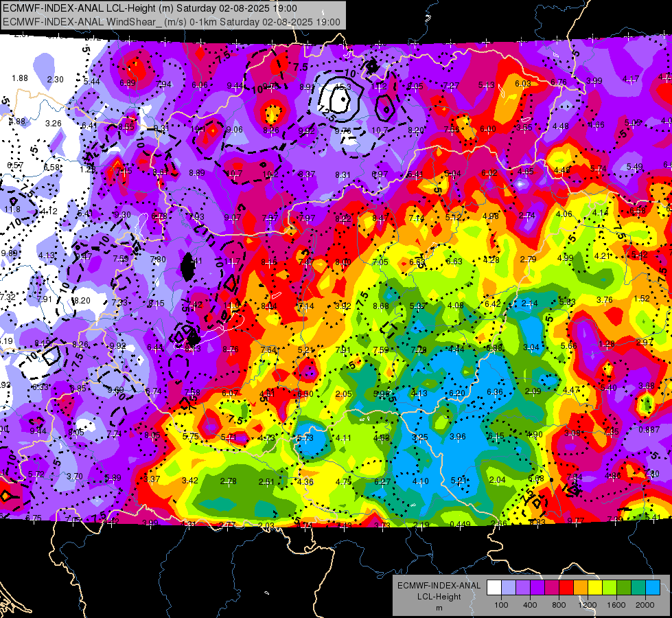Click the LCL-Height title line at top

click(x=150, y=8)
